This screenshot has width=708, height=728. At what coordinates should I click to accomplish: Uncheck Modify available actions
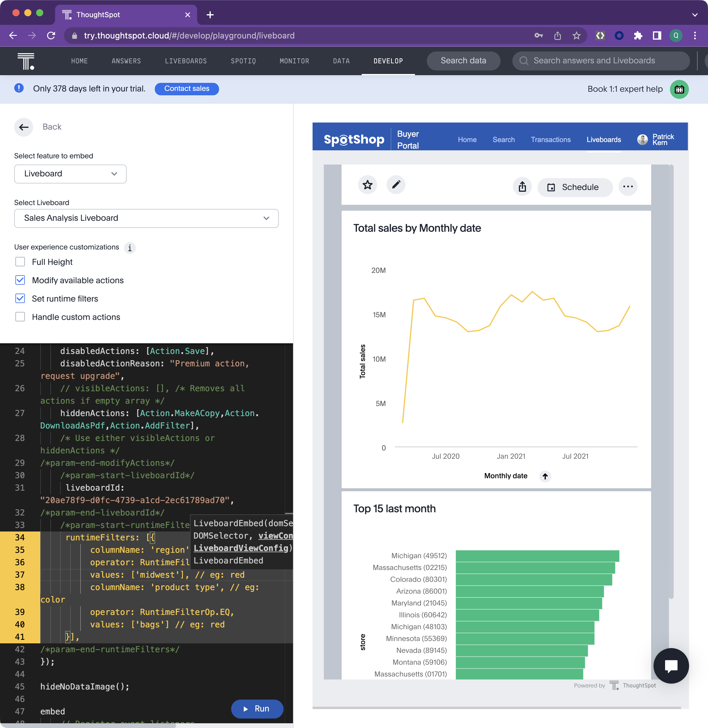coord(20,280)
